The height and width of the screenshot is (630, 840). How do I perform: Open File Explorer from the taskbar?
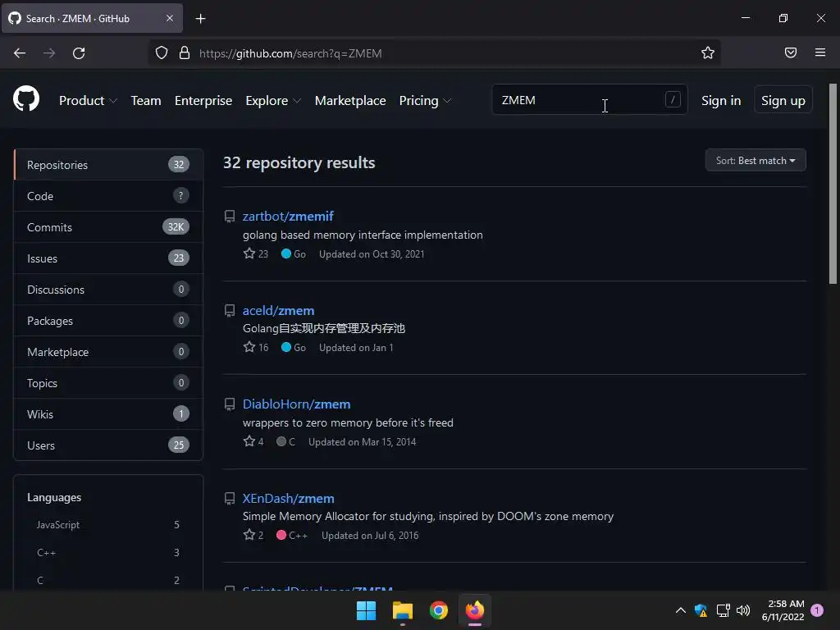click(402, 610)
